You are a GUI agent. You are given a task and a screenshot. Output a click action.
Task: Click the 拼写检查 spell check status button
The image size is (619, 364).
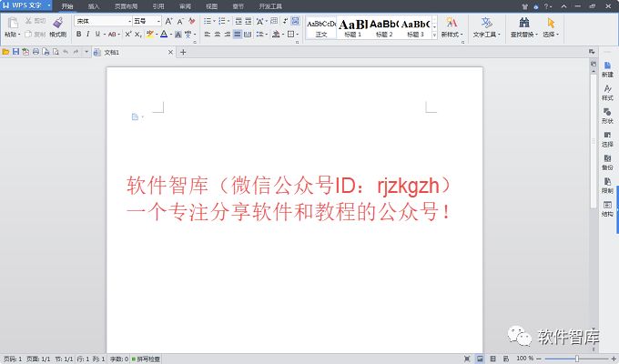pyautogui.click(x=146, y=359)
